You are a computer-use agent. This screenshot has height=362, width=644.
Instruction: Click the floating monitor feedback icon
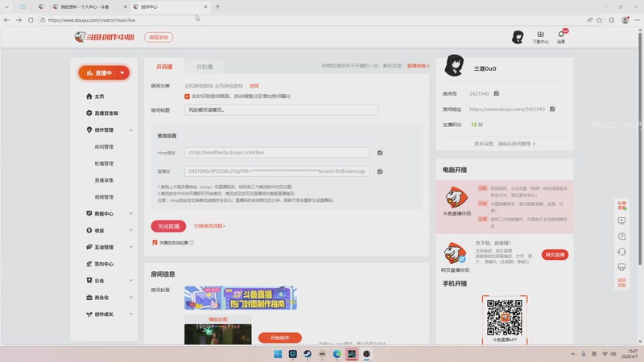pyautogui.click(x=621, y=267)
